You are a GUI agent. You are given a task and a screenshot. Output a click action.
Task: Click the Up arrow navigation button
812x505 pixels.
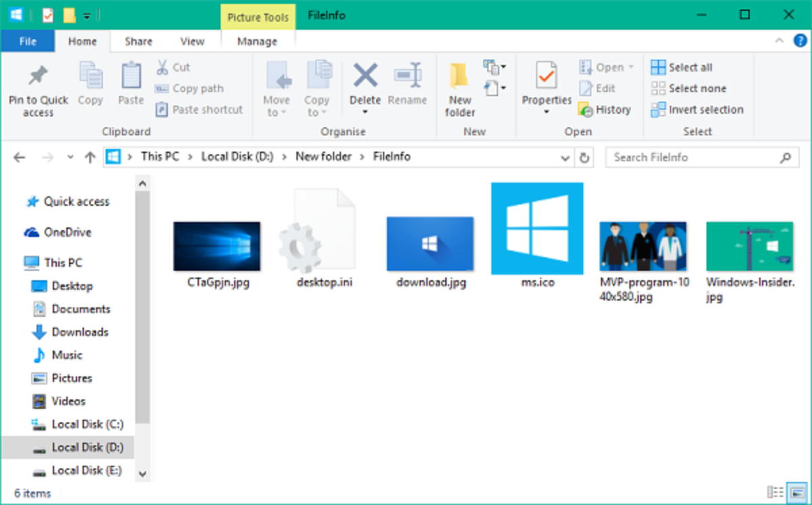90,157
